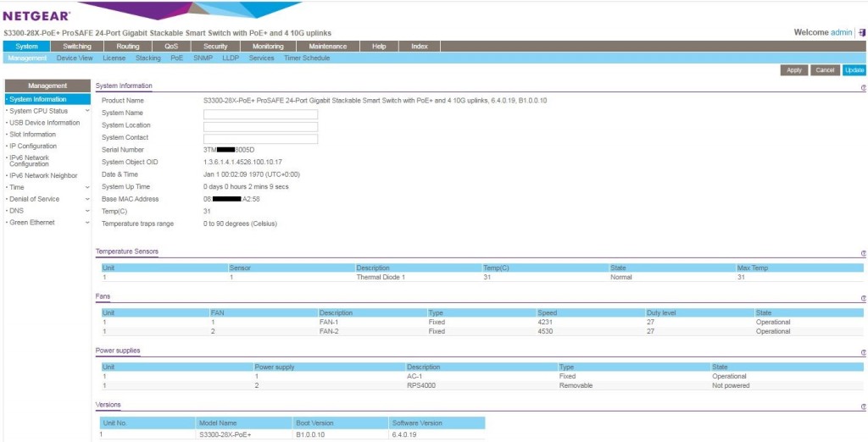Click the System Location input field
Screen dimensions: 868x442
click(261, 127)
